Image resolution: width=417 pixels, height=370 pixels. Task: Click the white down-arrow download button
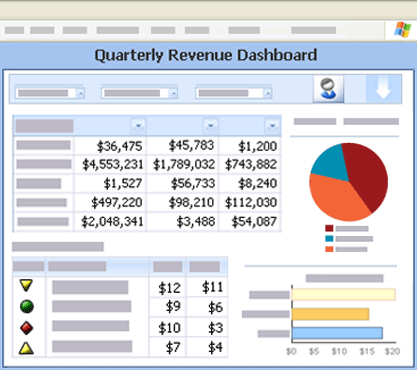tap(384, 89)
